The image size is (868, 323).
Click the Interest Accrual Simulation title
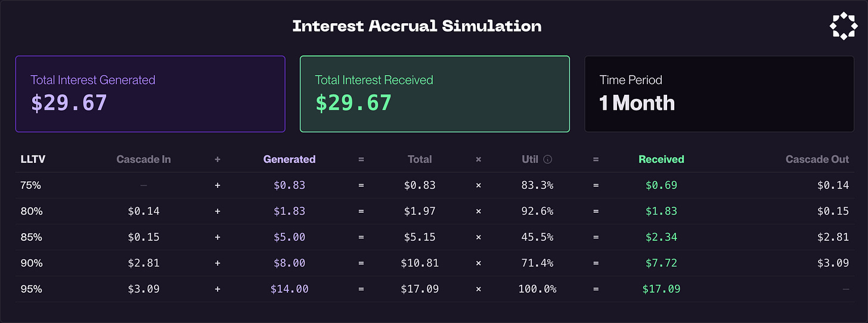tap(417, 26)
